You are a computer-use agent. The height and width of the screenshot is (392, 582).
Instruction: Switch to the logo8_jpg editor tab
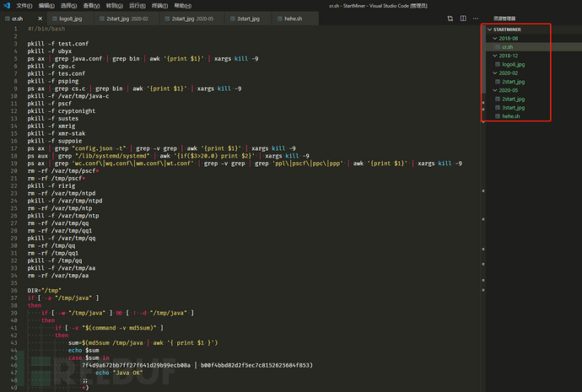(71, 19)
